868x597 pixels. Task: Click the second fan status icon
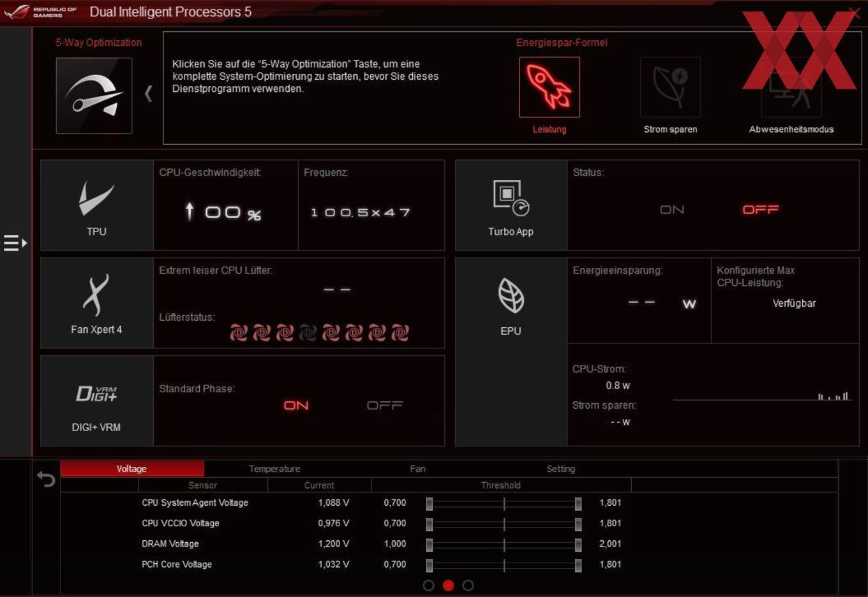pyautogui.click(x=262, y=332)
